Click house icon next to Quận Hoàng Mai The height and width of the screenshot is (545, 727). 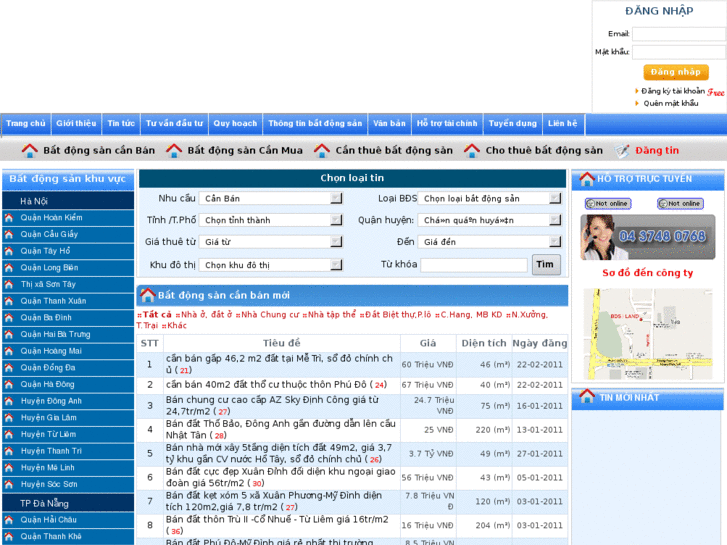(x=9, y=351)
